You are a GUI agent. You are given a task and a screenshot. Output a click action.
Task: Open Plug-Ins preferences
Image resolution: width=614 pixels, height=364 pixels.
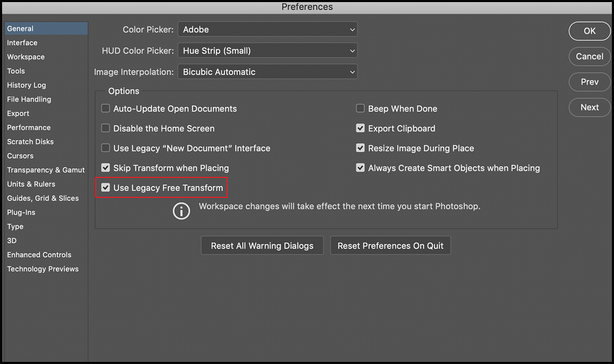click(x=21, y=212)
